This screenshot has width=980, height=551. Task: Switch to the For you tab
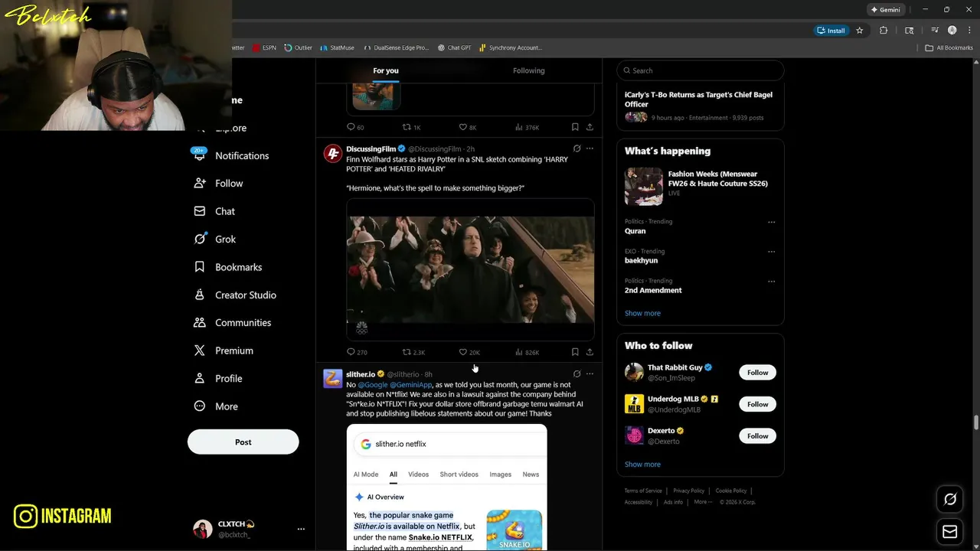point(386,70)
